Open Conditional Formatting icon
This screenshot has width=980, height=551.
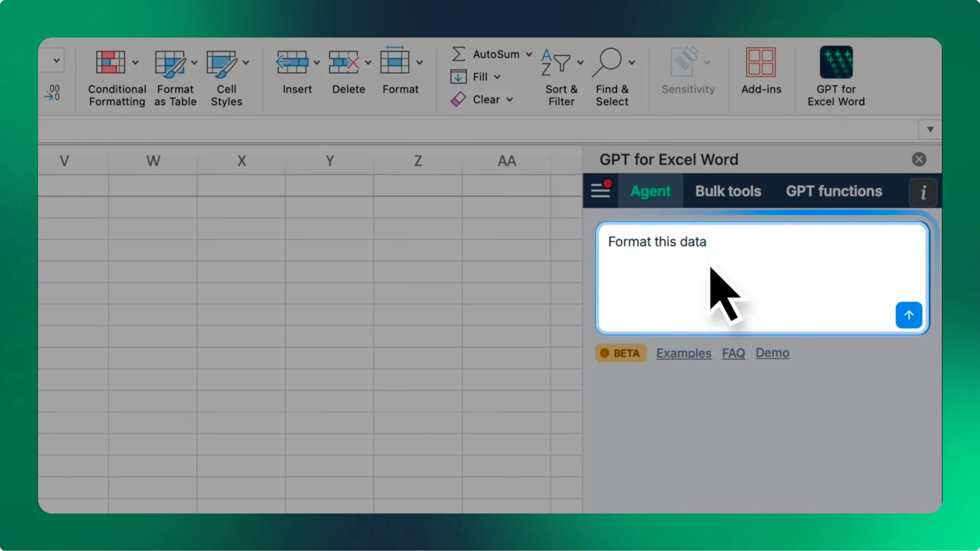tap(110, 62)
